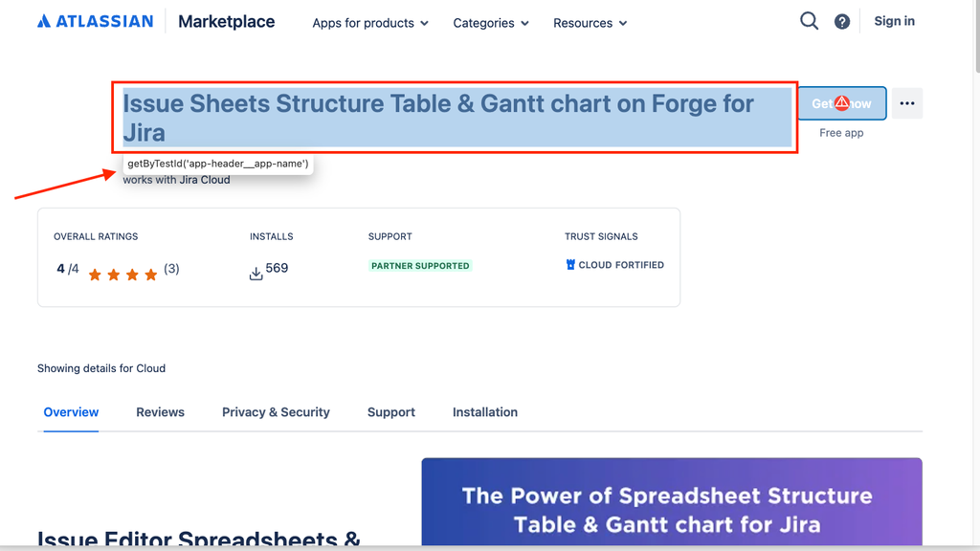Open the Privacy & Security tab
Viewport: 980px width, 551px height.
pyautogui.click(x=276, y=412)
